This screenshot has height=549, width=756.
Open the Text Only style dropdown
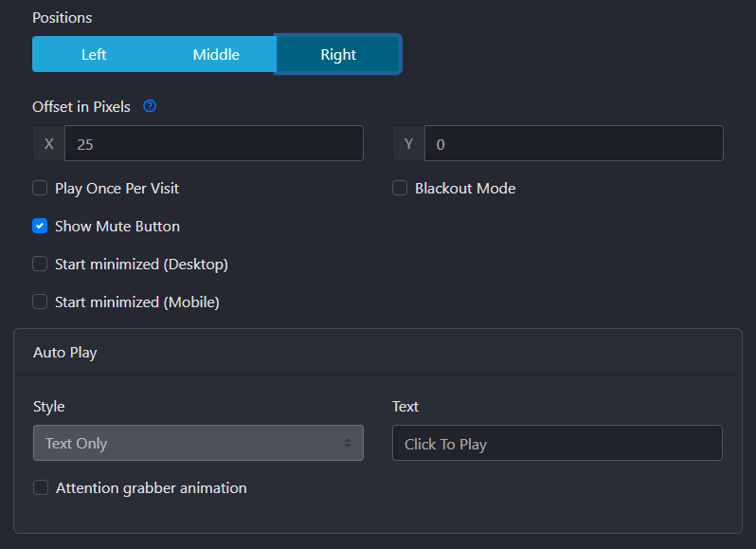[198, 443]
